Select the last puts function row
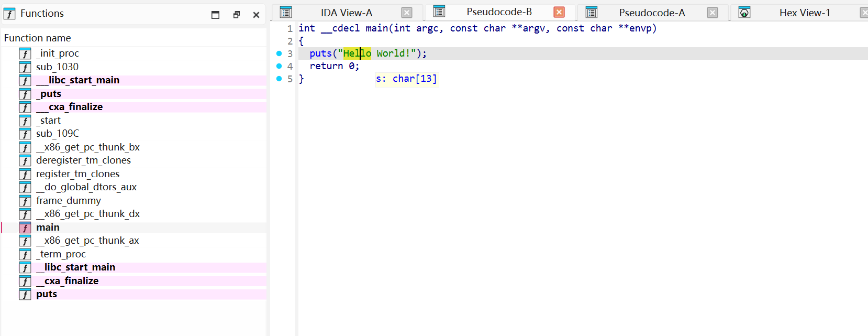868x336 pixels. click(x=134, y=294)
